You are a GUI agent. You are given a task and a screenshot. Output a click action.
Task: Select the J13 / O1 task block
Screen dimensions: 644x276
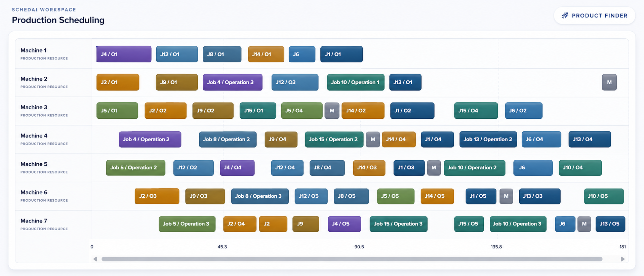[405, 82]
